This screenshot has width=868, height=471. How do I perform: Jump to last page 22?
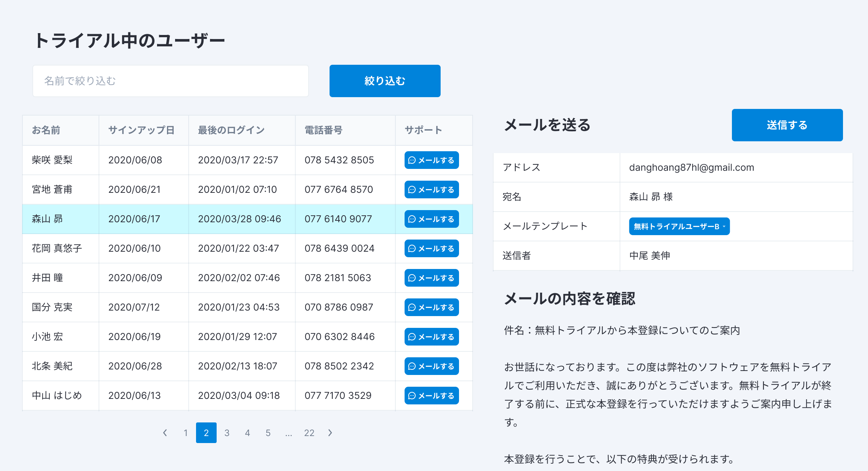[x=309, y=433]
